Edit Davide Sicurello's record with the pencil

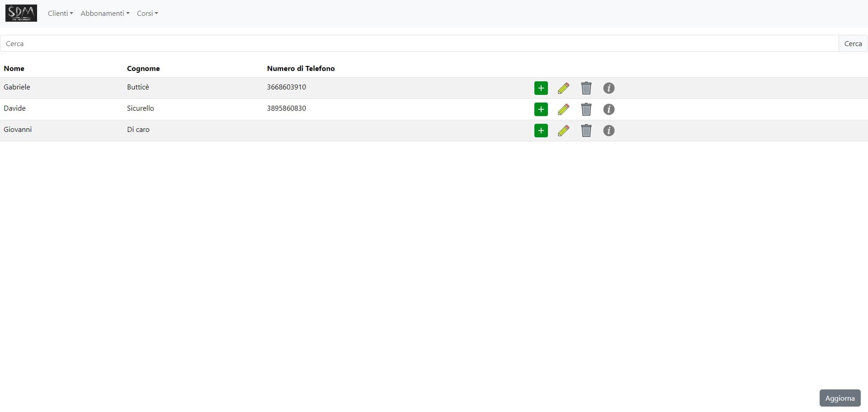563,109
